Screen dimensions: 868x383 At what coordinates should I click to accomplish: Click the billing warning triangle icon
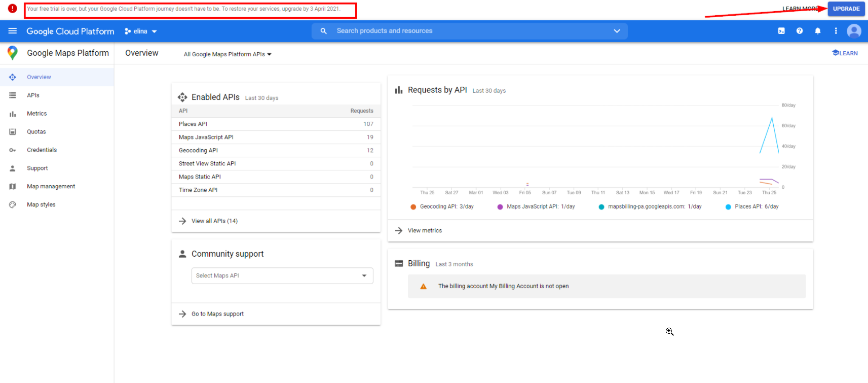pos(423,287)
